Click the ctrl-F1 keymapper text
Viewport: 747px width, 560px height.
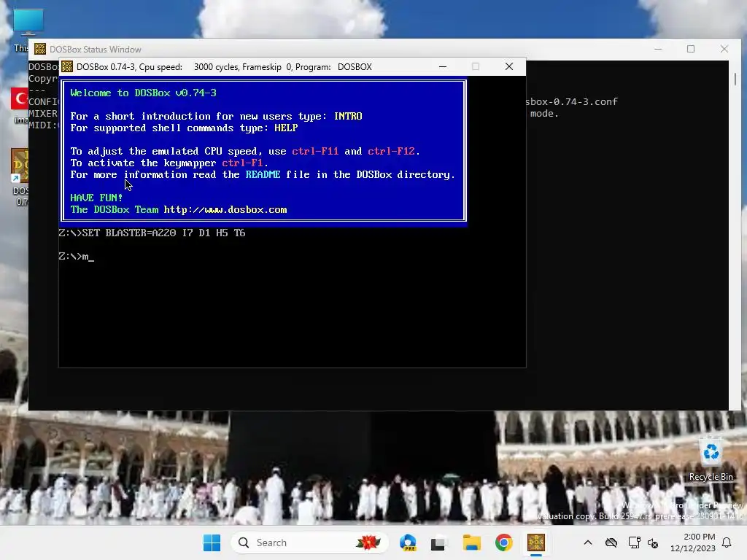(242, 163)
